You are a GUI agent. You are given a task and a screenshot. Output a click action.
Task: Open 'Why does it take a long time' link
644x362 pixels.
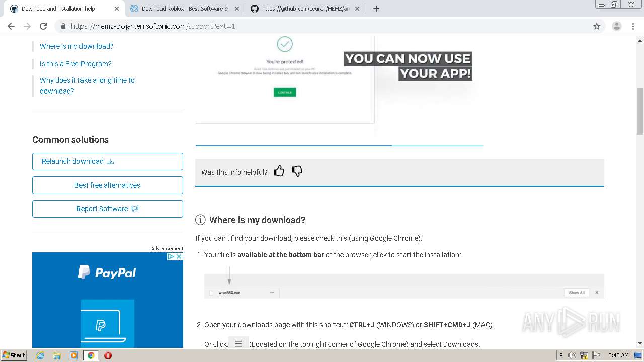click(87, 85)
